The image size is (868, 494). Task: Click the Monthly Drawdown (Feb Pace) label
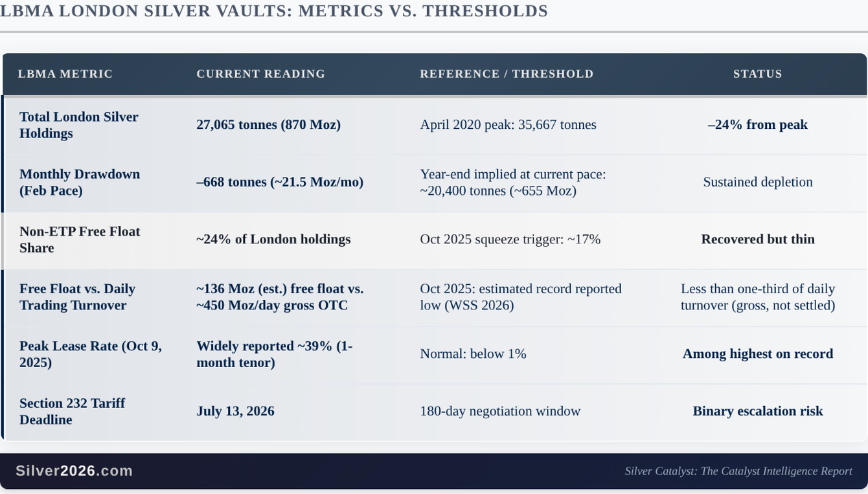click(x=79, y=183)
